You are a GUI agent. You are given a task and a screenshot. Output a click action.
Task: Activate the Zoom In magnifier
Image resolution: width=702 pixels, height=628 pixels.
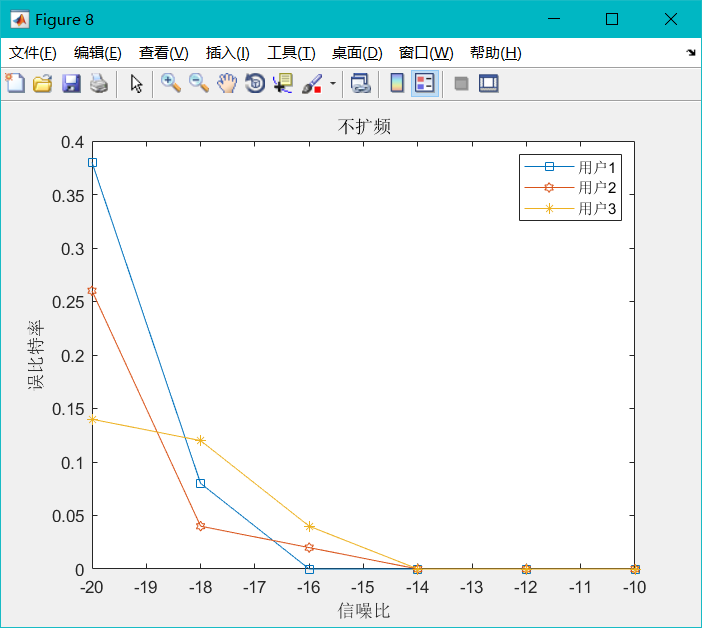point(171,83)
